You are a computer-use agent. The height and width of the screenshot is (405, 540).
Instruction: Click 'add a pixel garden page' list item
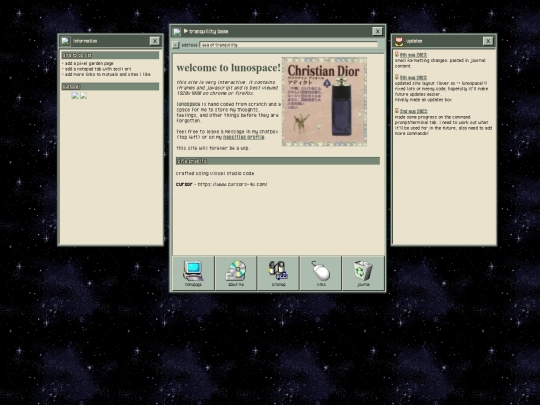(x=88, y=63)
